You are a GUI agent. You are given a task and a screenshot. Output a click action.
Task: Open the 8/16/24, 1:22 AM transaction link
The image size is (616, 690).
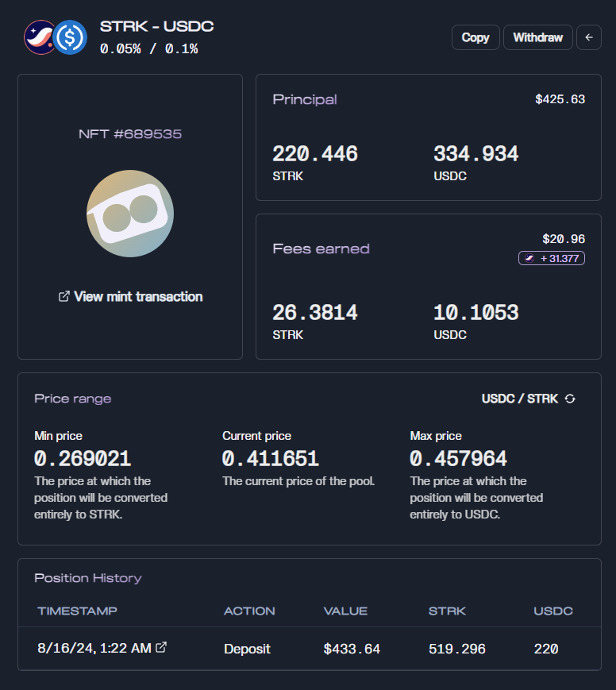pos(94,649)
